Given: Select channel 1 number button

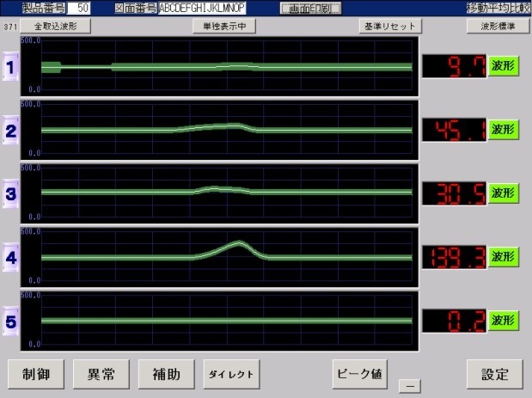Looking at the screenshot, I should pos(10,66).
